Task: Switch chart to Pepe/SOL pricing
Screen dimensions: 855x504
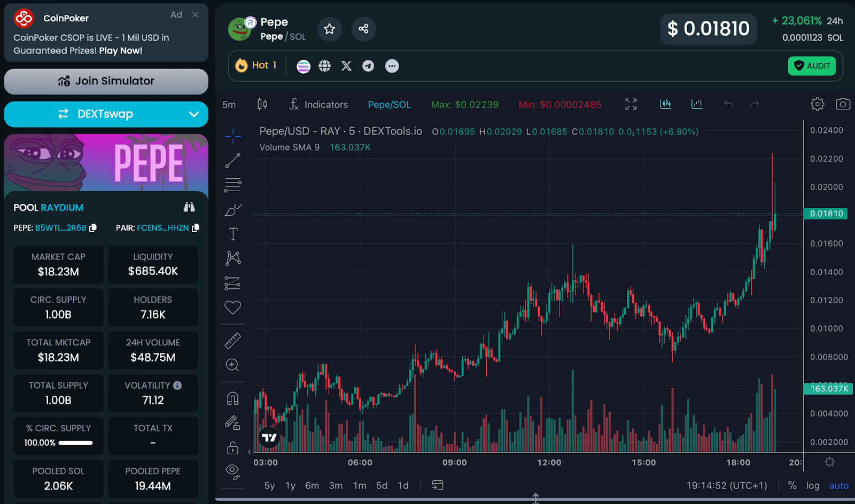Action: (390, 105)
